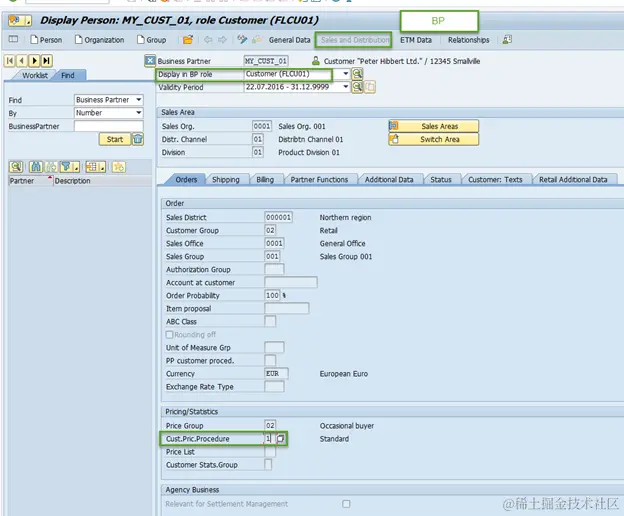Open ETM Data view
The image size is (624, 516).
(416, 40)
